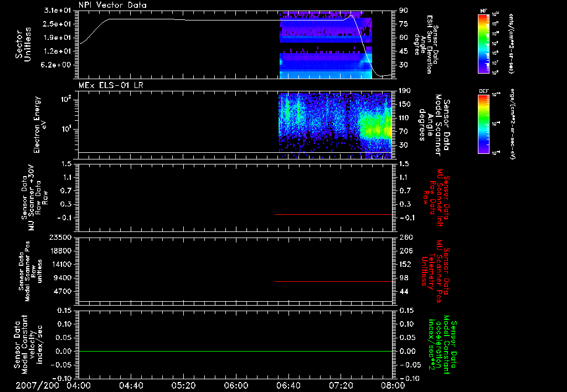Click the "60" Sun Elevation tick label
The height and width of the screenshot is (392, 567).
tap(404, 38)
